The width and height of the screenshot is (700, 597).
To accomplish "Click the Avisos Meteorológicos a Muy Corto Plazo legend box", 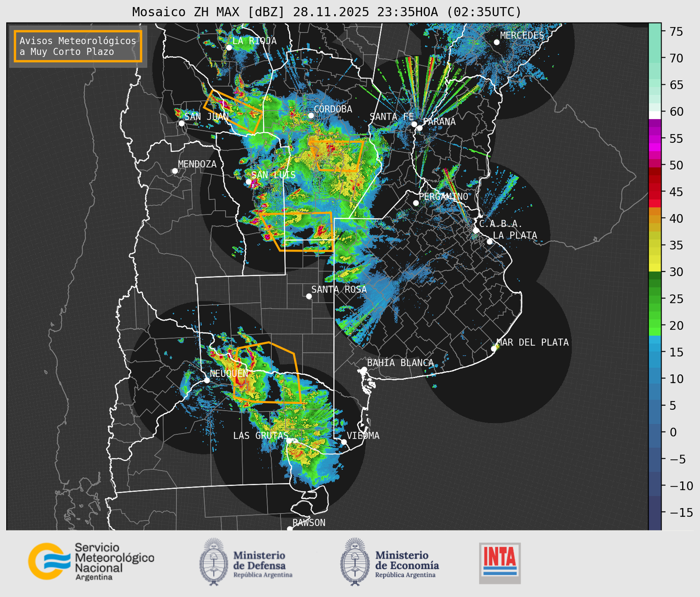I will [78, 46].
